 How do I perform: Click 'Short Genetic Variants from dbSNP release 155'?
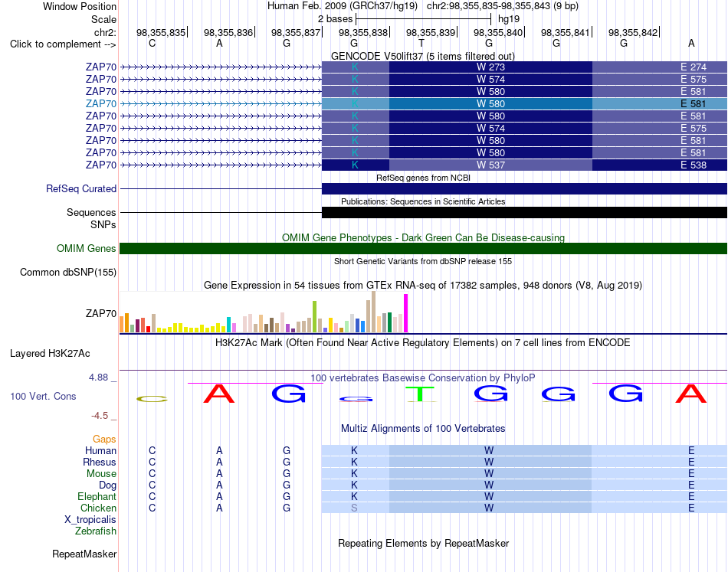[423, 261]
